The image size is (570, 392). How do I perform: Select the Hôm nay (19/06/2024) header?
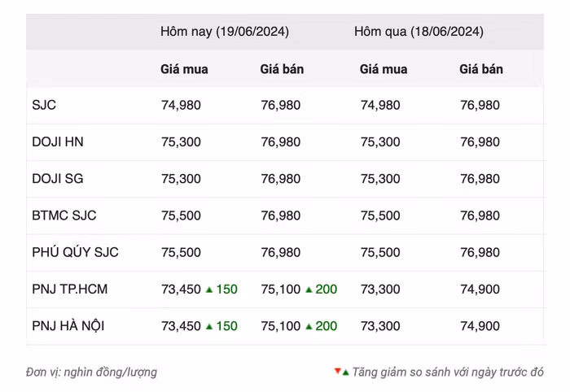pos(224,32)
